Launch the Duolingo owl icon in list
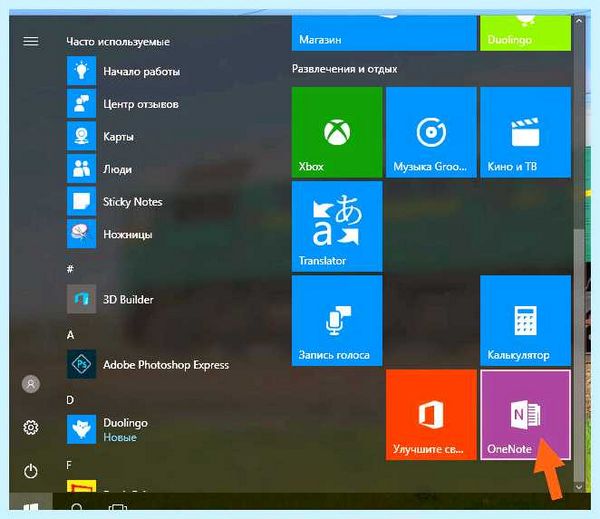 point(81,429)
